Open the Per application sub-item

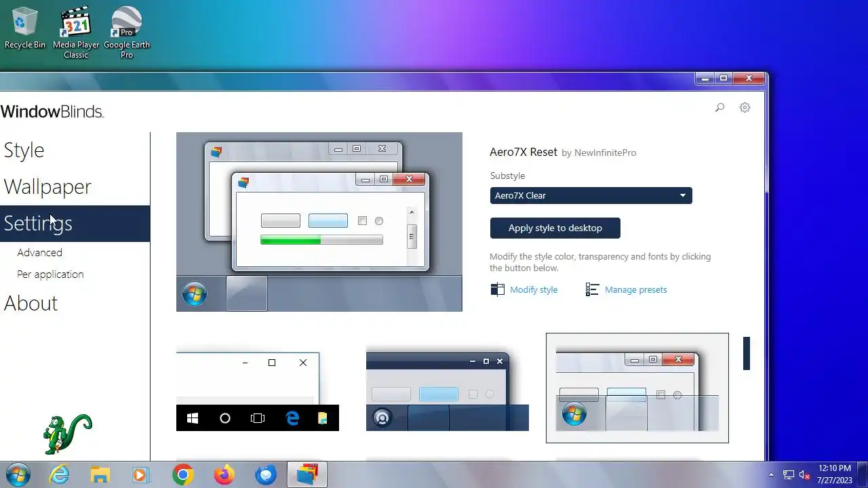click(50, 274)
